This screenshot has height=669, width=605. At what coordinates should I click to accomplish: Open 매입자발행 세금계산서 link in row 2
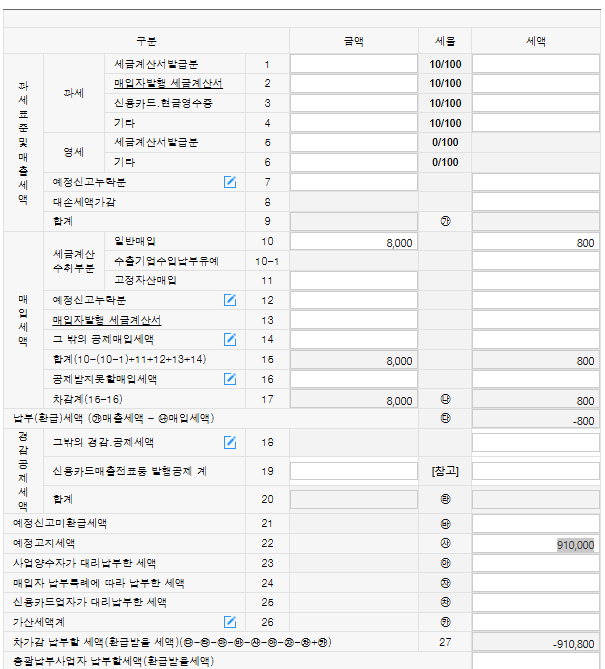coord(167,83)
